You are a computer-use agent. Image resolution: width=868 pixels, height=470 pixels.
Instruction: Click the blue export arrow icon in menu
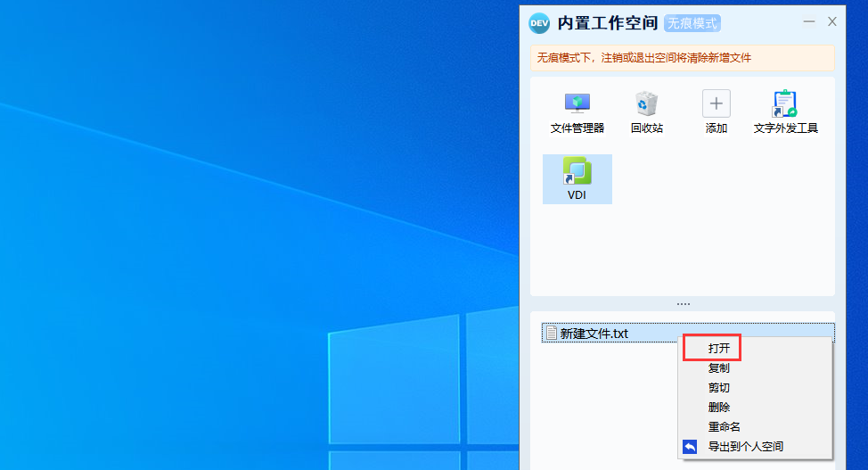pos(690,447)
